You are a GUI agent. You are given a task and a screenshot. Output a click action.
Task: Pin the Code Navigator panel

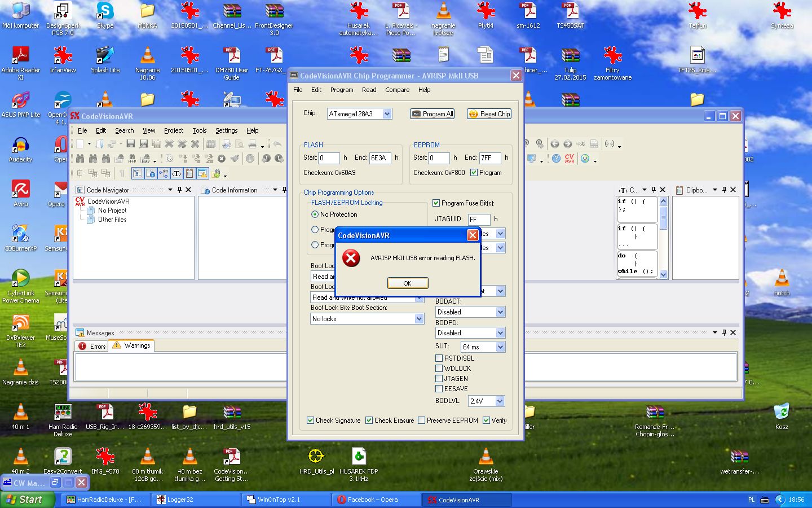[180, 190]
